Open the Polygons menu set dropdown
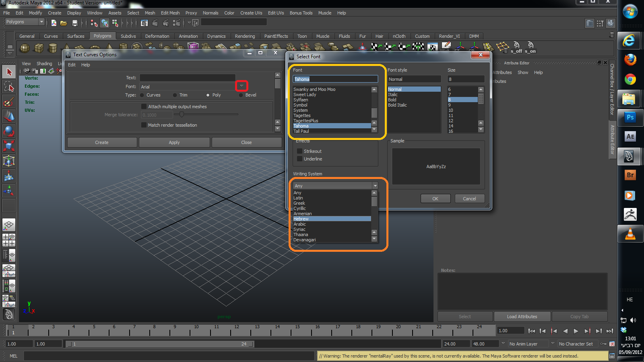 pyautogui.click(x=41, y=22)
